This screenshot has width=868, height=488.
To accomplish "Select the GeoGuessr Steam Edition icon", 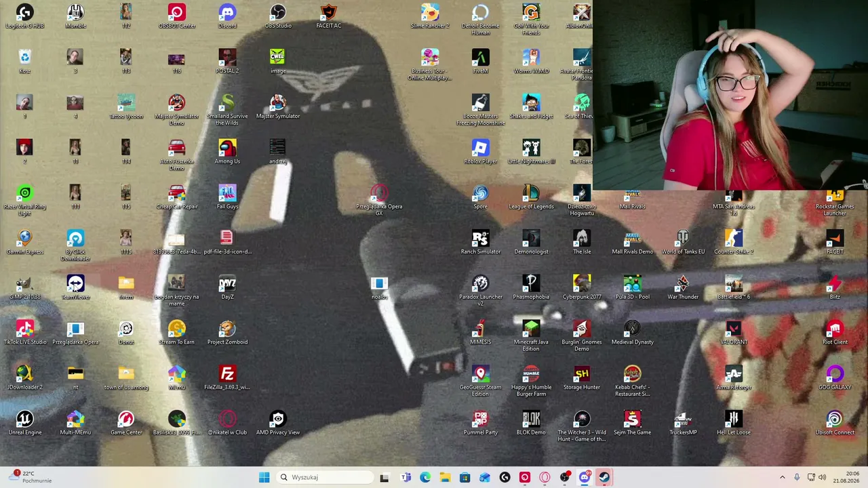I will point(480,382).
